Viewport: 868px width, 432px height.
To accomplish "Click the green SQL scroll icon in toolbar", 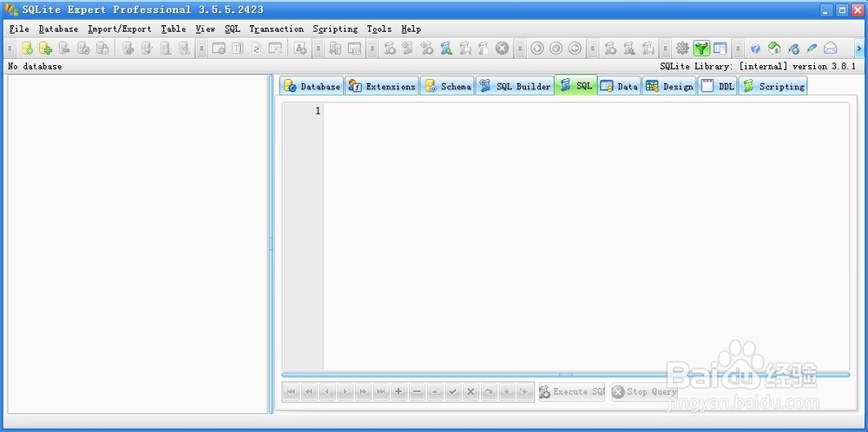I will click(x=446, y=49).
